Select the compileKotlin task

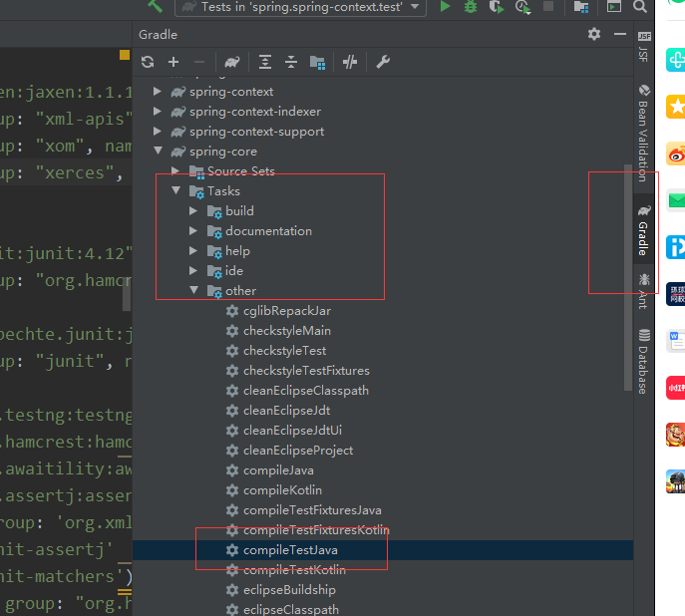tap(282, 490)
